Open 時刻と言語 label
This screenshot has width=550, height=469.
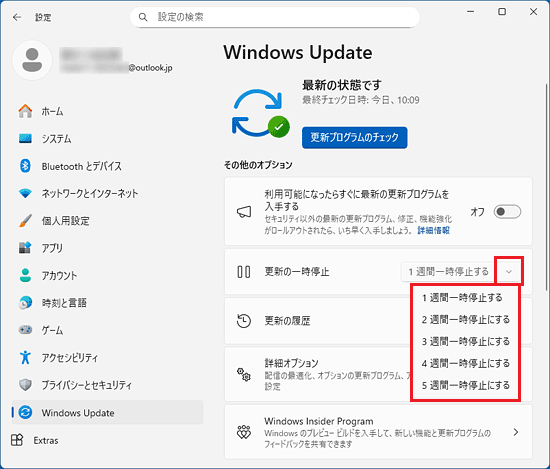coord(64,303)
